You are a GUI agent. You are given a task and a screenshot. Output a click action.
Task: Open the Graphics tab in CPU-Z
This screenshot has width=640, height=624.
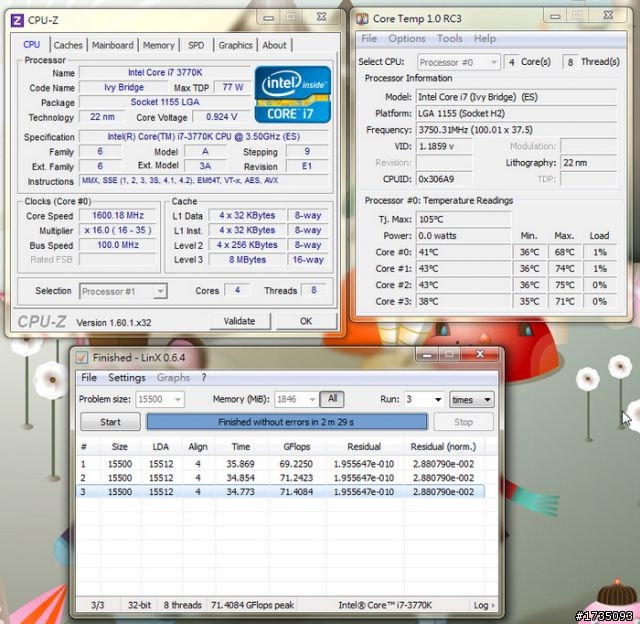click(235, 45)
